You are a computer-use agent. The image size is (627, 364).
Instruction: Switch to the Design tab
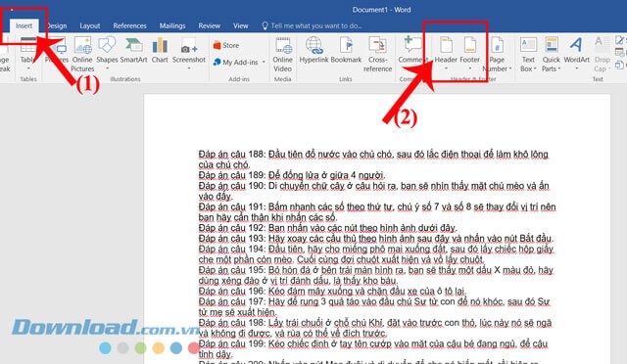[57, 26]
